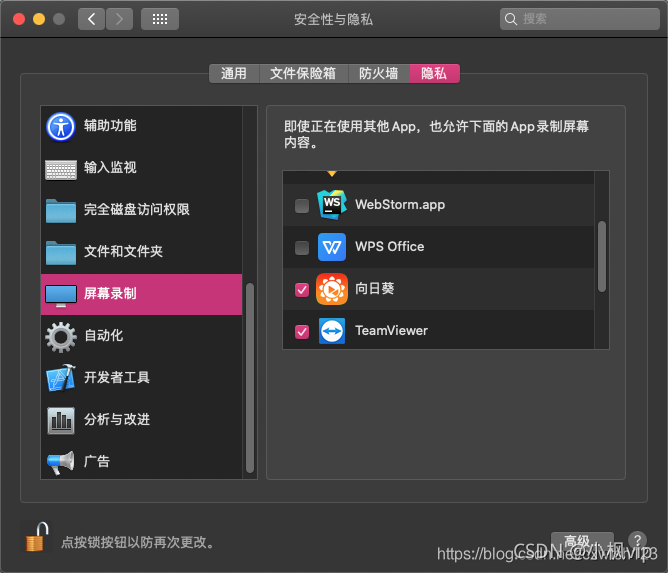
Task: Click the 向日葵 name in the list
Action: pyautogui.click(x=374, y=289)
